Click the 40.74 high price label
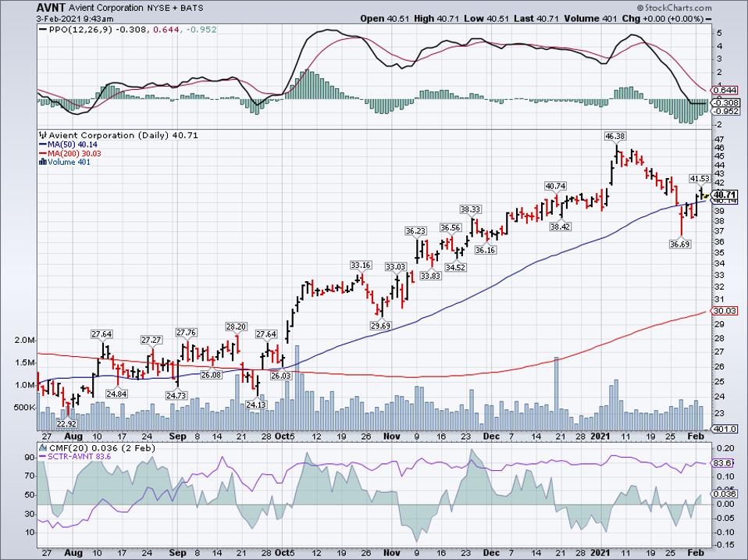Screen dimensions: 748x560 point(556,186)
